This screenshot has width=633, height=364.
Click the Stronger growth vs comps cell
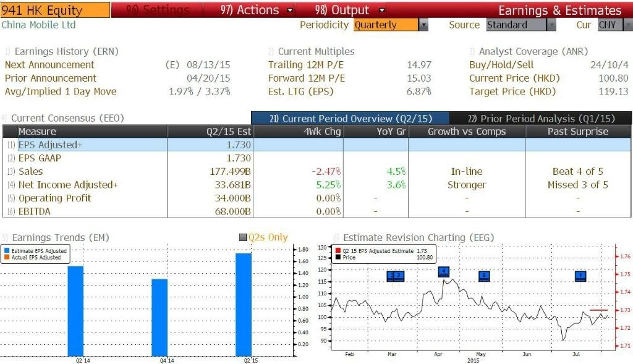point(467,185)
